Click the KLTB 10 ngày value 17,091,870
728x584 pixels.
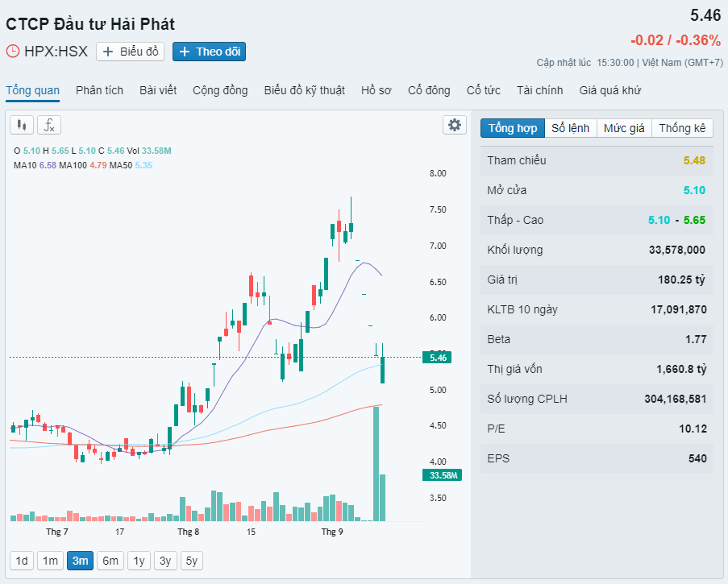pos(678,309)
